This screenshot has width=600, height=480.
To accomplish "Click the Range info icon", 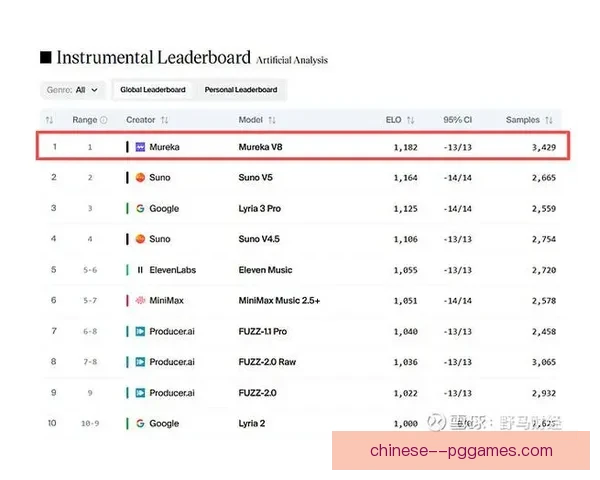I will [104, 120].
